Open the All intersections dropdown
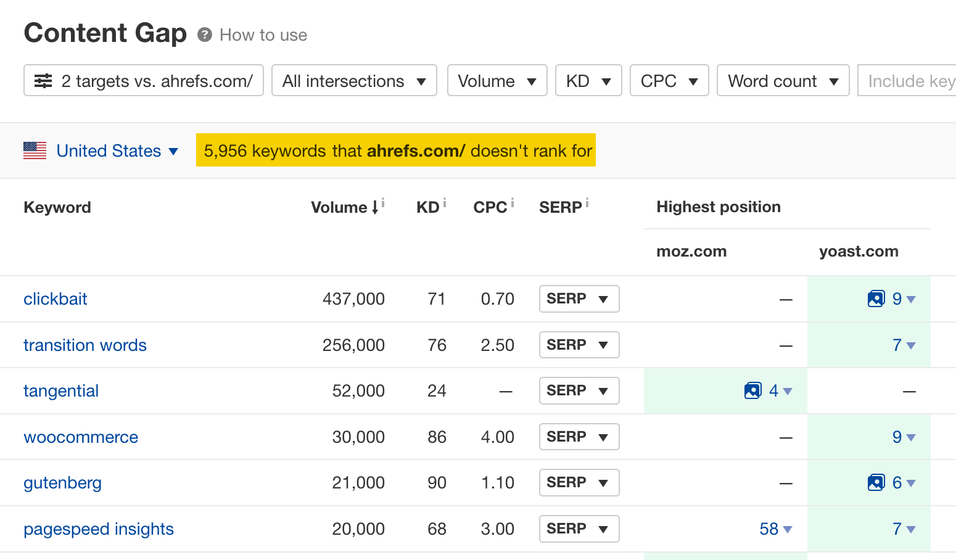The image size is (956, 560). pyautogui.click(x=354, y=80)
